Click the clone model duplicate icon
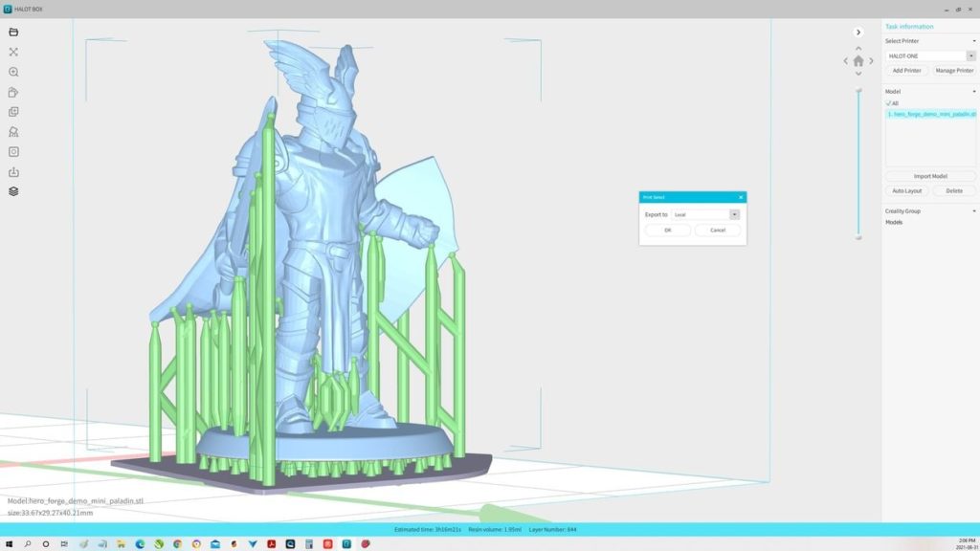This screenshot has height=551, width=980. tap(13, 112)
